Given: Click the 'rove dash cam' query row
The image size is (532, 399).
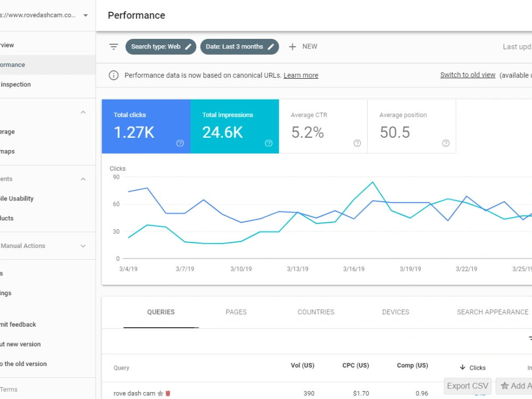Looking at the screenshot, I should click(135, 394).
